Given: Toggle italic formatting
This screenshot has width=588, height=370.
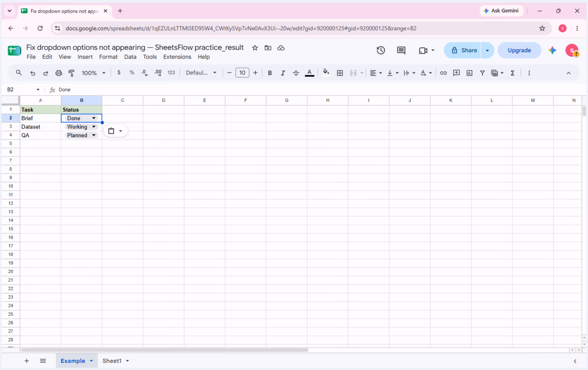Looking at the screenshot, I should coord(283,73).
